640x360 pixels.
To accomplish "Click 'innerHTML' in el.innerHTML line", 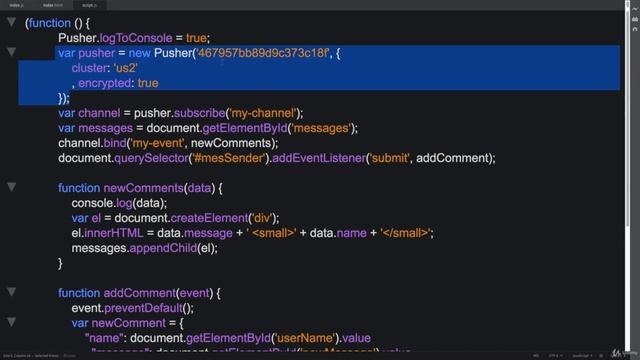I will [x=113, y=233].
